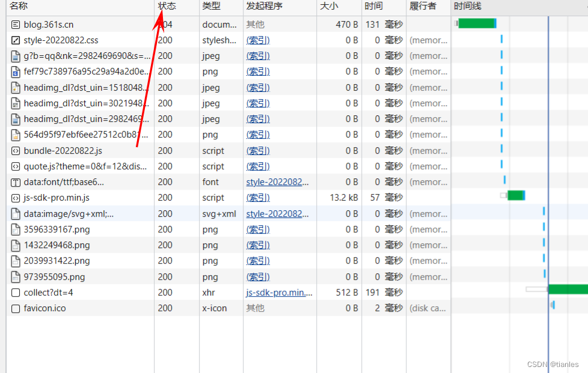Select the 1432249468.png request name
The width and height of the screenshot is (588, 373).
click(x=57, y=245)
